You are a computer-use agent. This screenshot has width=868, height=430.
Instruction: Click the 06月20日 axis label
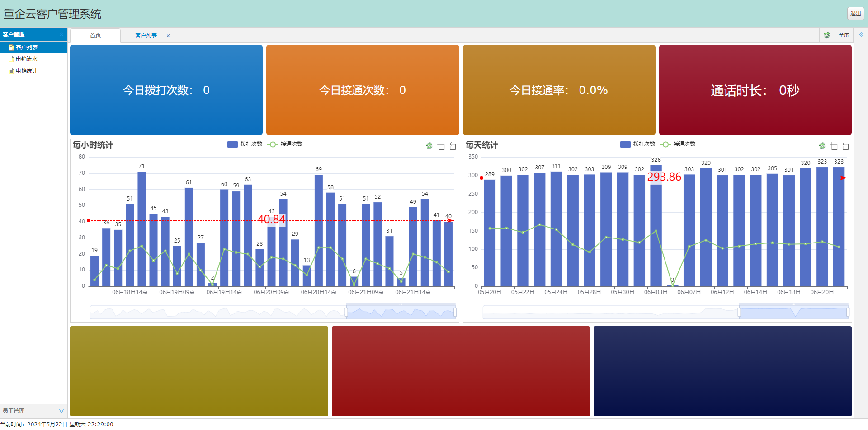(x=822, y=292)
